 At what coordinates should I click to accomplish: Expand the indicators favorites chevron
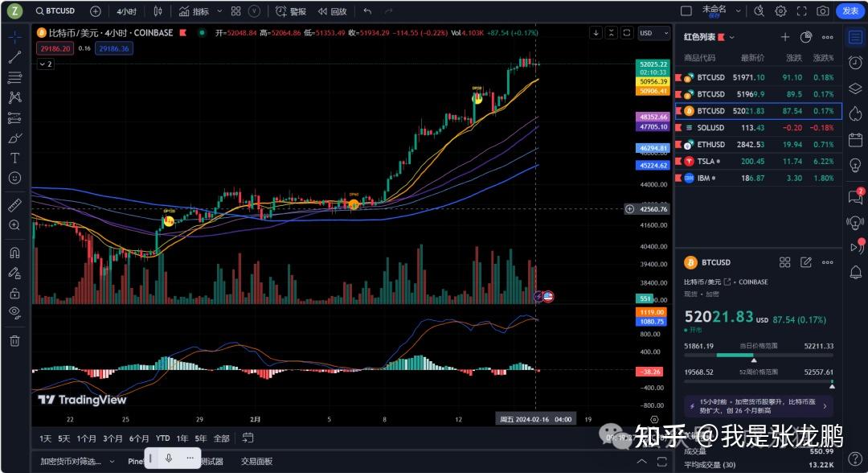[219, 11]
